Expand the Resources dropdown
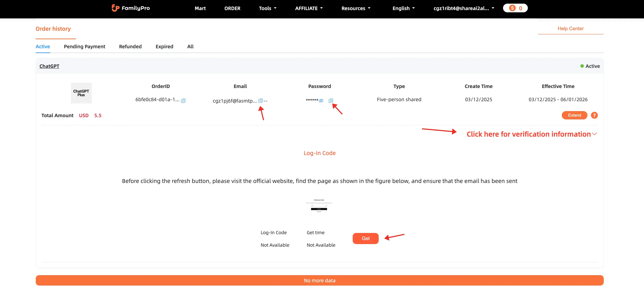The image size is (644, 301). pyautogui.click(x=356, y=8)
